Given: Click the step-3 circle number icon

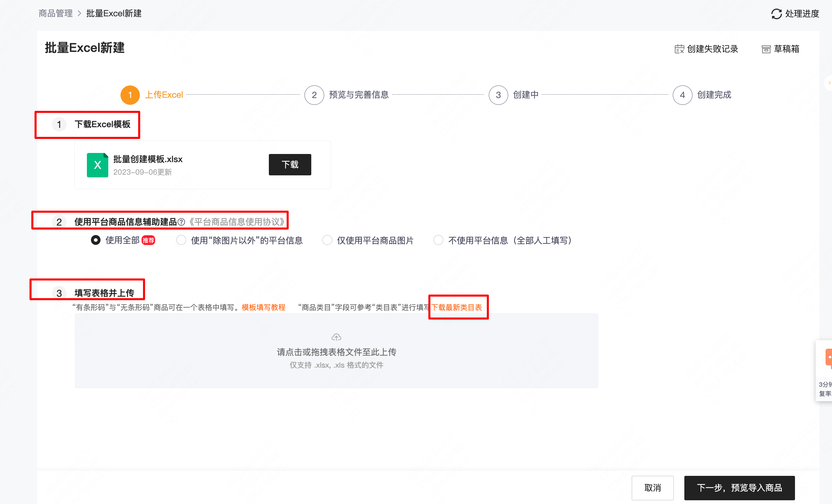Looking at the screenshot, I should 498,95.
